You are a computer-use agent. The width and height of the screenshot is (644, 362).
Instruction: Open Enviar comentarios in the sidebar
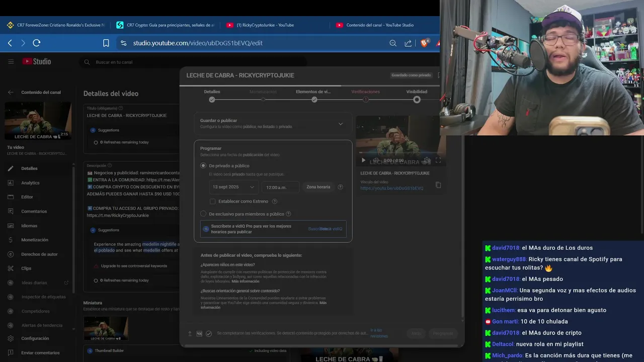(x=40, y=353)
